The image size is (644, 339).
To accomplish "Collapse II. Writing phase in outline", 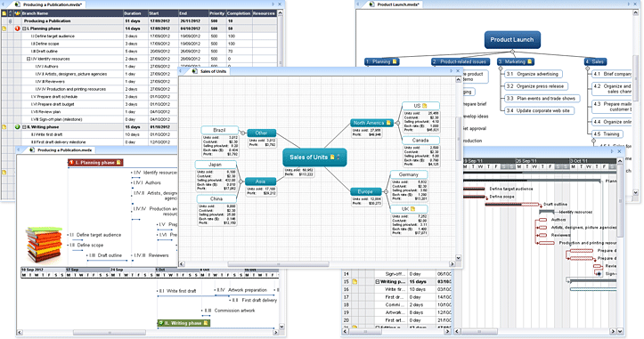I will (24, 127).
